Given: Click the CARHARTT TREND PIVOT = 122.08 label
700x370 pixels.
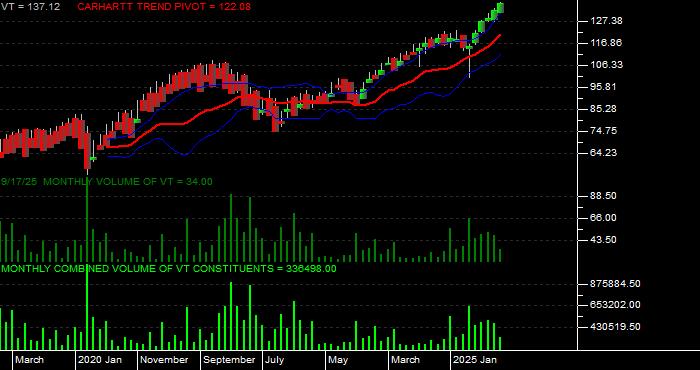Looking at the screenshot, I should [164, 7].
